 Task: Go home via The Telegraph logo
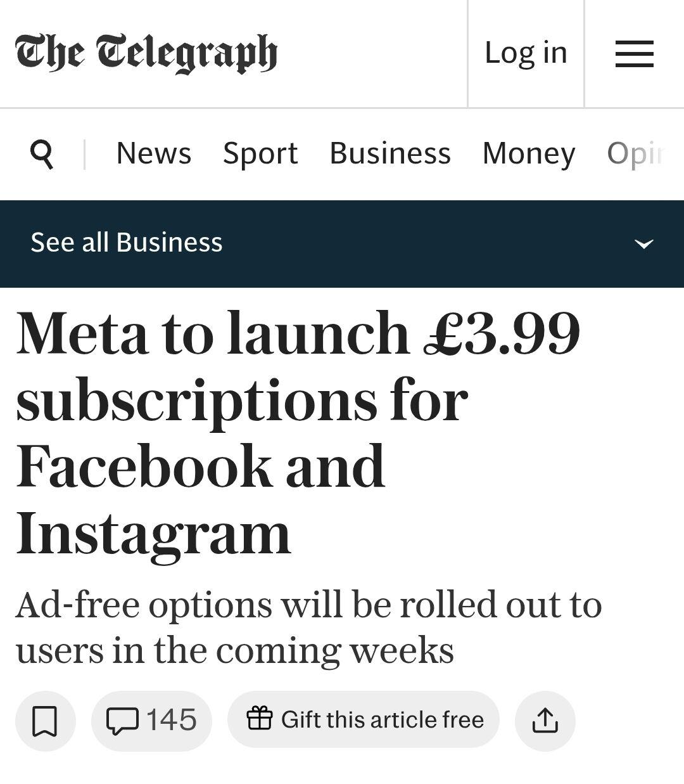pos(146,53)
